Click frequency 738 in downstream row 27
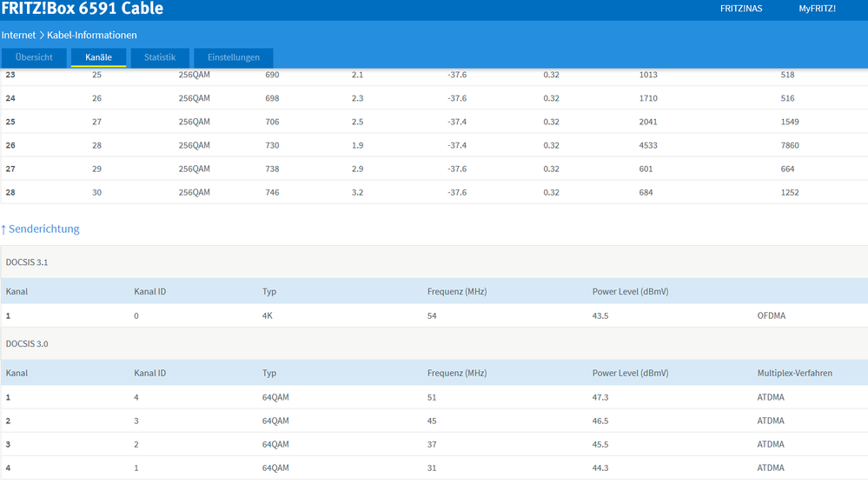Screen dimensions: 868x484 (272, 169)
